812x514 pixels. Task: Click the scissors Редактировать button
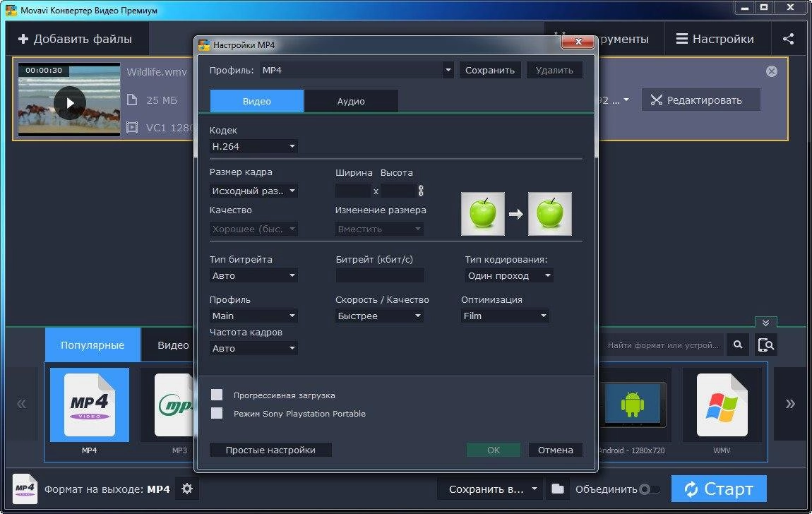coord(701,100)
